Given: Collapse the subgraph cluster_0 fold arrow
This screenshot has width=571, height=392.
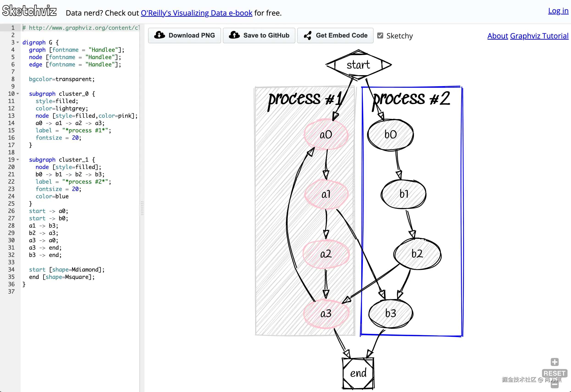Looking at the screenshot, I should 18,94.
